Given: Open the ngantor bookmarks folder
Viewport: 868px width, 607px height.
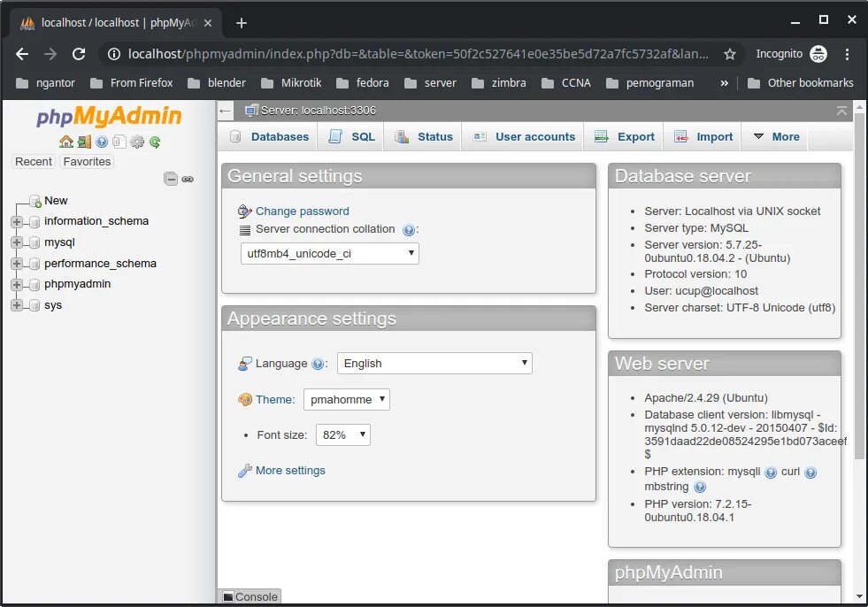Looking at the screenshot, I should click(x=45, y=83).
